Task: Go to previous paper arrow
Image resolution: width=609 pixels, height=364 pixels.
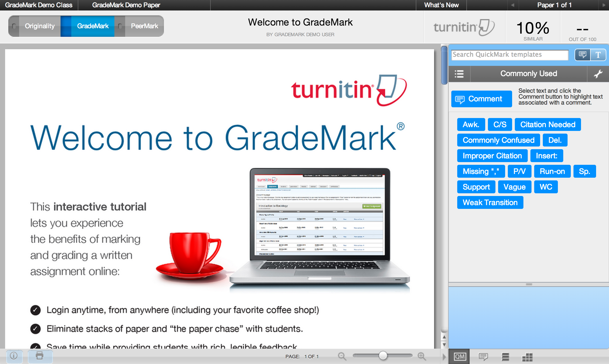Action: coord(513,5)
